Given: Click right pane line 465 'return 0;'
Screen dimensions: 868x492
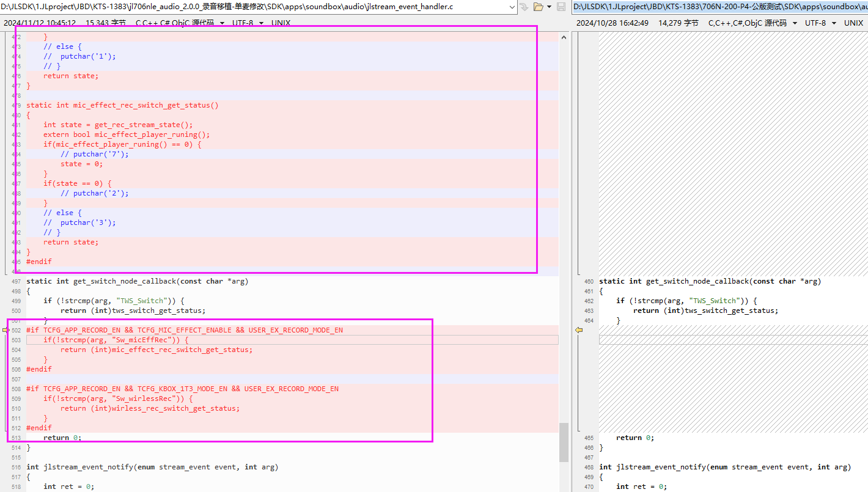Looking at the screenshot, I should pos(635,438).
